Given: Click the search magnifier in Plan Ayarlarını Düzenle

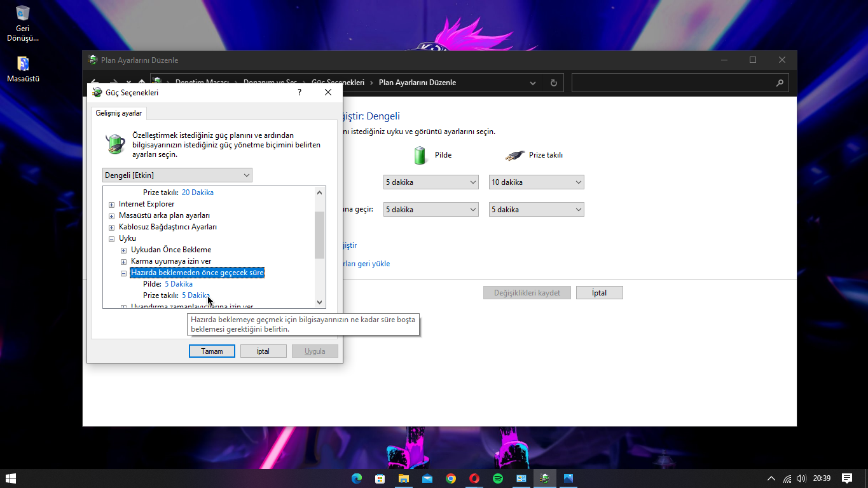Looking at the screenshot, I should tap(780, 83).
